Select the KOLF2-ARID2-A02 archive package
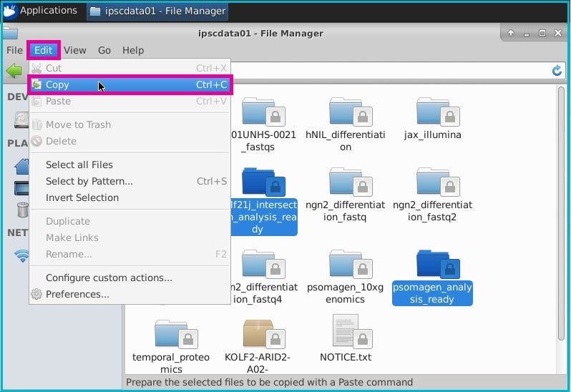The width and height of the screenshot is (571, 392). (x=258, y=335)
